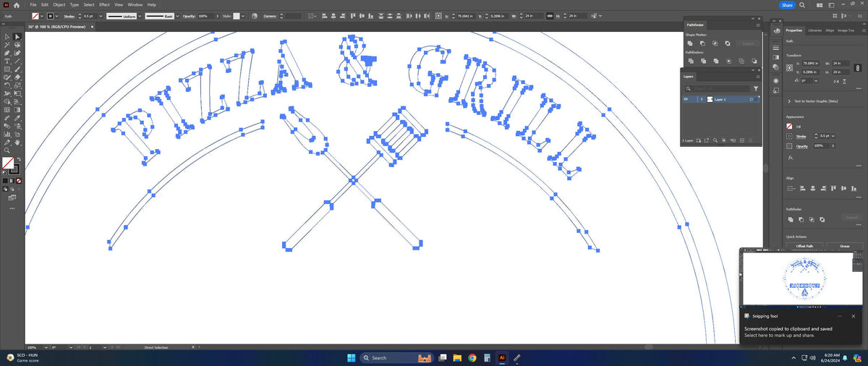Click the Opacity label in control bar
This screenshot has width=868, height=366.
pyautogui.click(x=189, y=16)
